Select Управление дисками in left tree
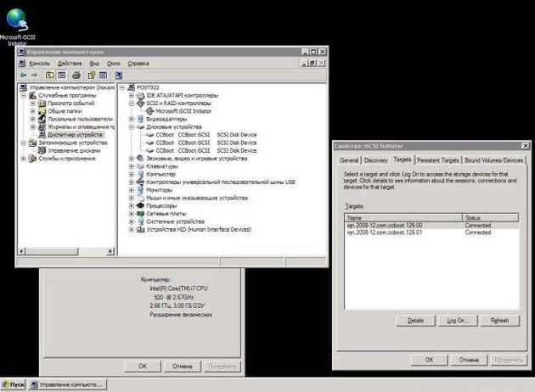This screenshot has width=535, height=392. 74,151
